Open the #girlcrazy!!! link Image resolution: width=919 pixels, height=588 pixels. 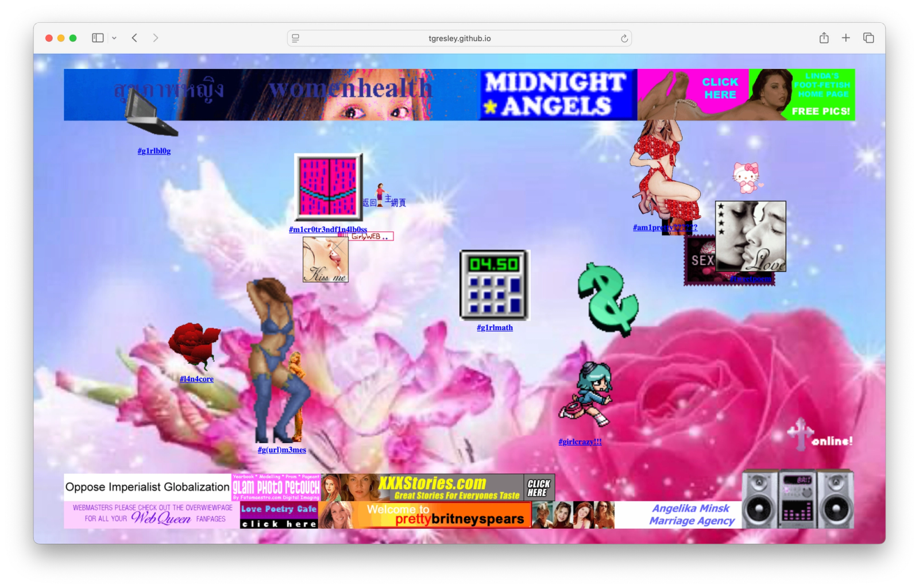pos(580,442)
